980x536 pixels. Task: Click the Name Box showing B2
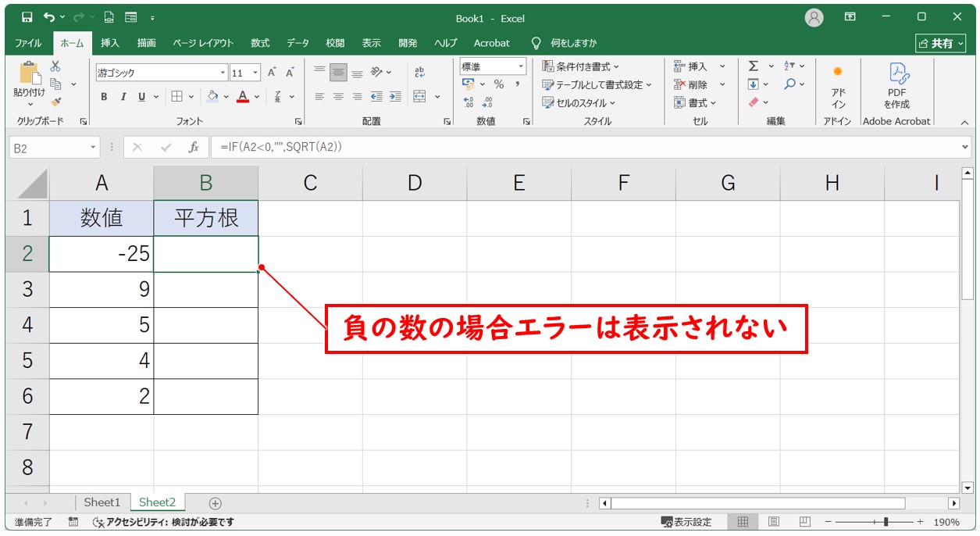pos(47,146)
